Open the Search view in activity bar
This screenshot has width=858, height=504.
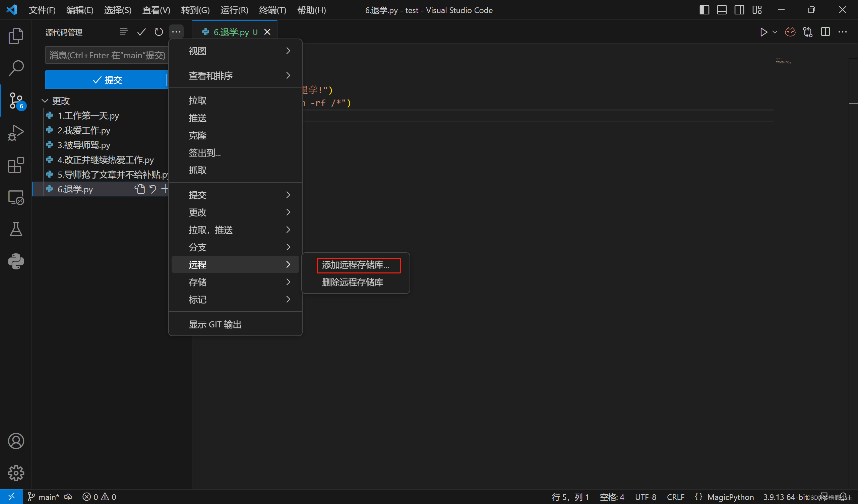[16, 68]
